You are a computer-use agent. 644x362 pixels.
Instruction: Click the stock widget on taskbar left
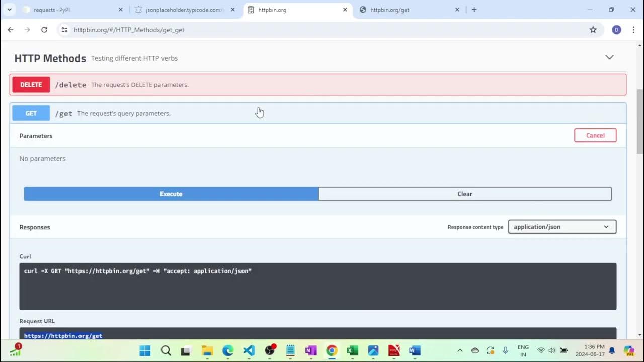[16, 350]
